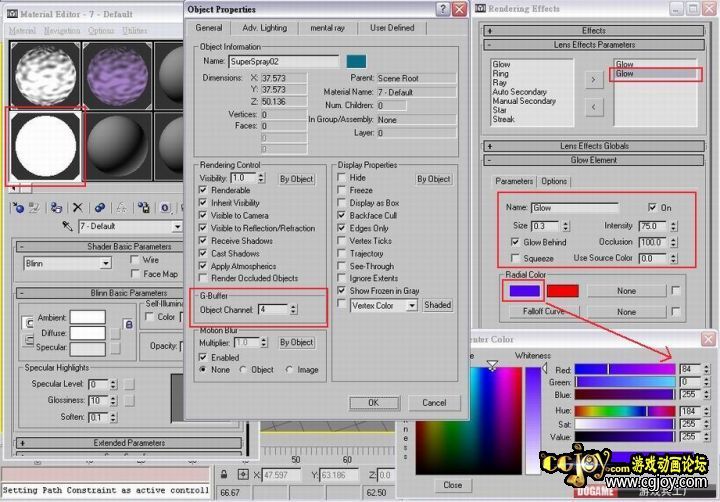Enable Wire checkbox in Shader Basic Parameters
Screen dimensions: 720x502
tap(135, 259)
